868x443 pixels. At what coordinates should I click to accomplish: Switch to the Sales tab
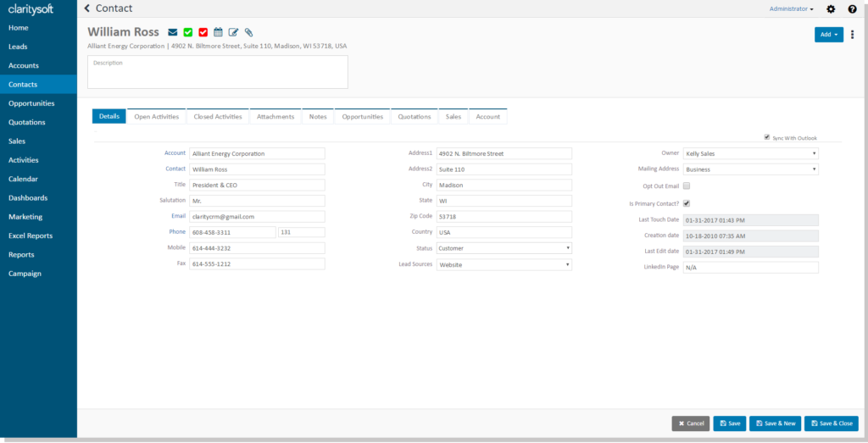coord(453,117)
